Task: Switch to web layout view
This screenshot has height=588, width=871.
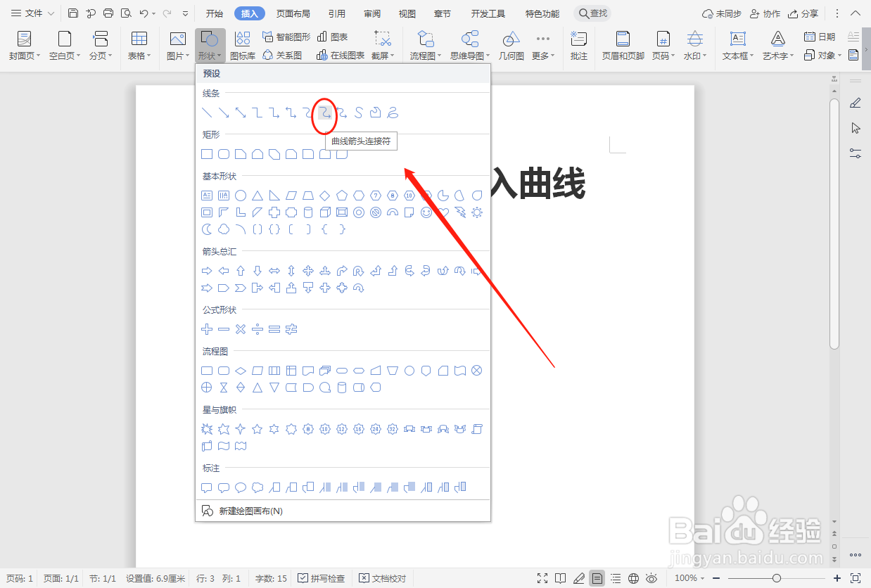Action: (634, 578)
